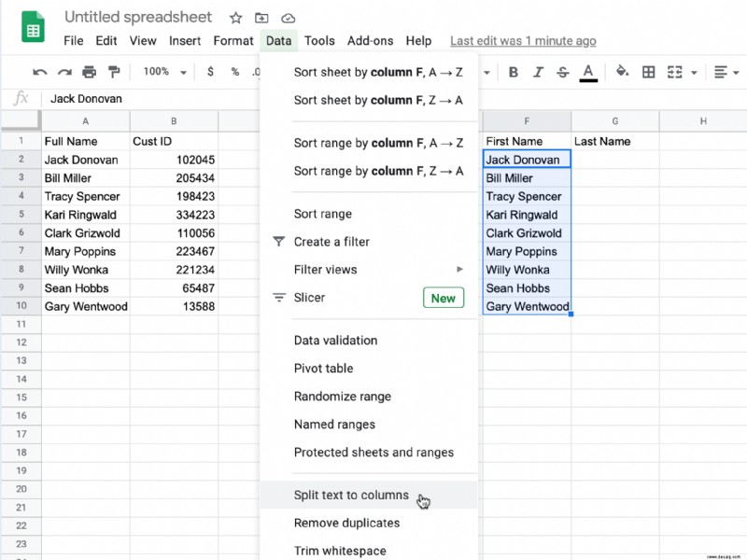The height and width of the screenshot is (560, 747).
Task: Activate the paint format tool
Action: pyautogui.click(x=114, y=72)
